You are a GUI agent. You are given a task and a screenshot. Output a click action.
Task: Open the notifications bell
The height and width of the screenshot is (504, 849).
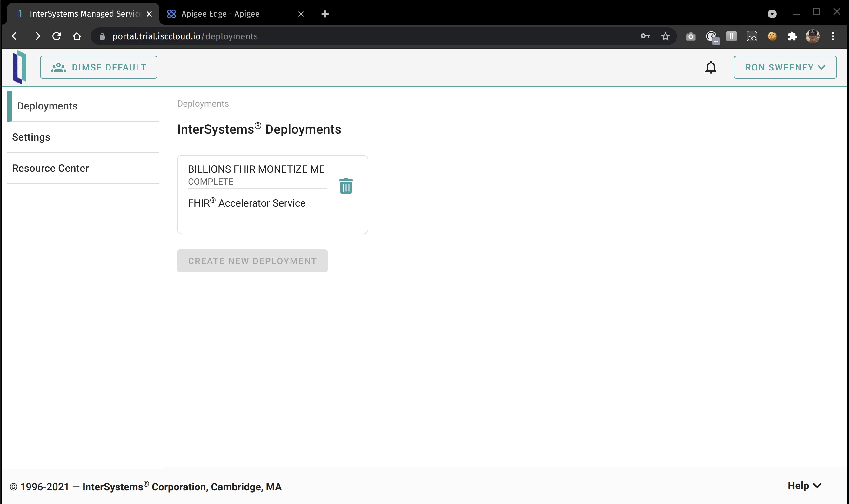(710, 67)
